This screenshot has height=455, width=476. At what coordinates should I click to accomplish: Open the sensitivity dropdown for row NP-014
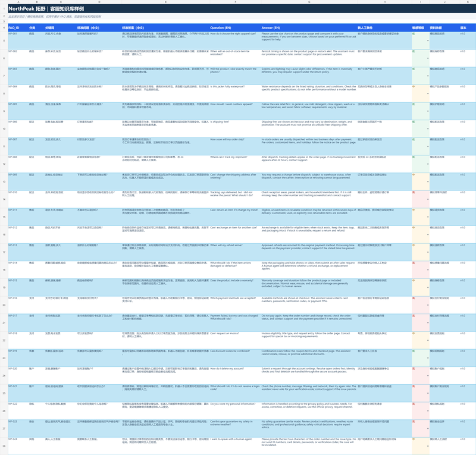428,270
